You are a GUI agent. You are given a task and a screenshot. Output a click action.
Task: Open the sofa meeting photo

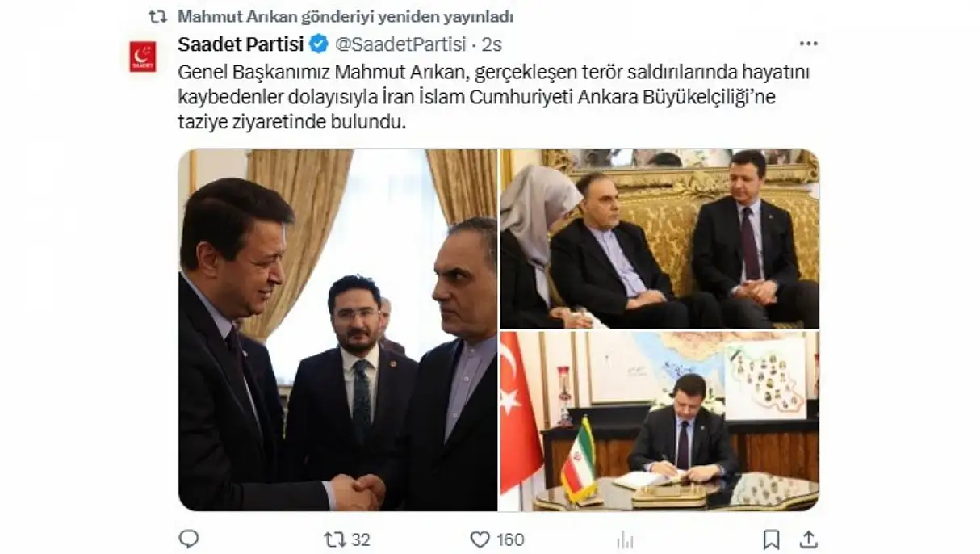point(660,238)
